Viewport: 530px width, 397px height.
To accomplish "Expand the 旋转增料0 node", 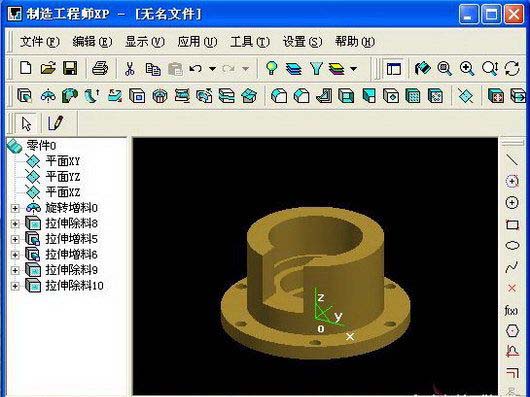I will (15, 208).
